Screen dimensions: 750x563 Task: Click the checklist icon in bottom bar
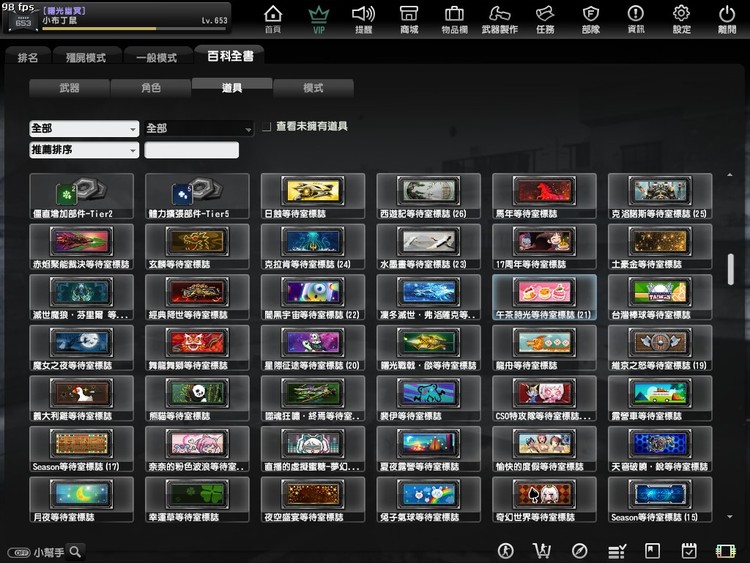pos(617,552)
